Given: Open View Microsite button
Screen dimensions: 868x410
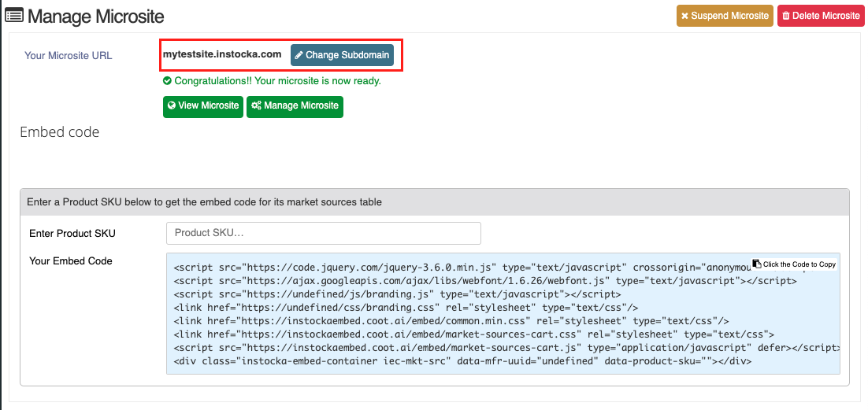Looking at the screenshot, I should [x=203, y=107].
